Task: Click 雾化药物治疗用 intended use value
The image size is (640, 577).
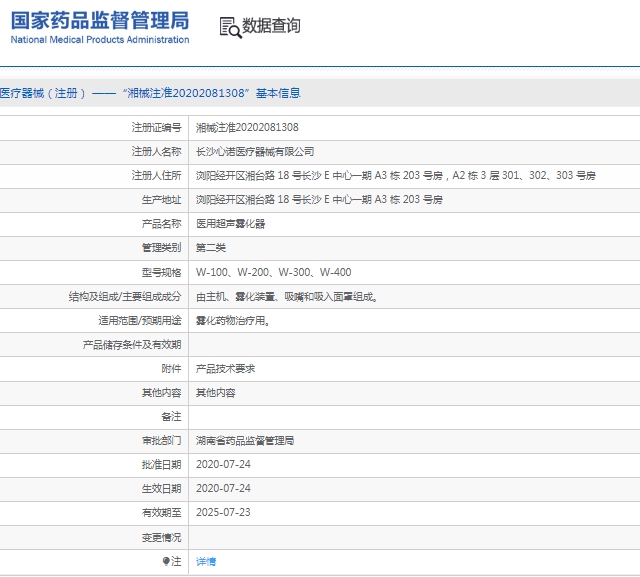Action: [x=232, y=321]
